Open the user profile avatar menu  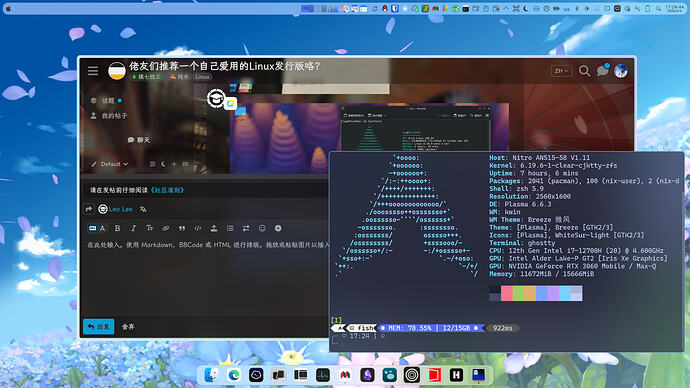coord(621,71)
